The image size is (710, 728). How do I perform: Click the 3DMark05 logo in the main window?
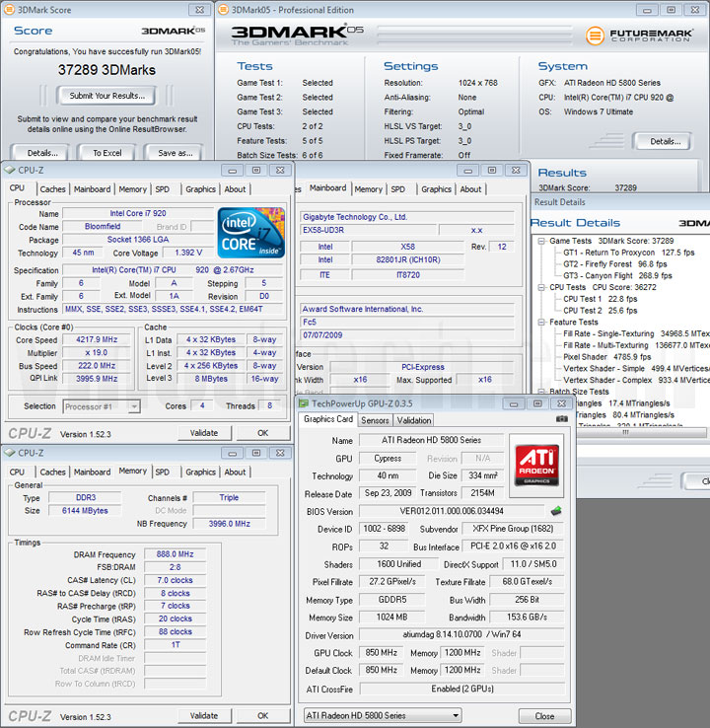coord(297,35)
